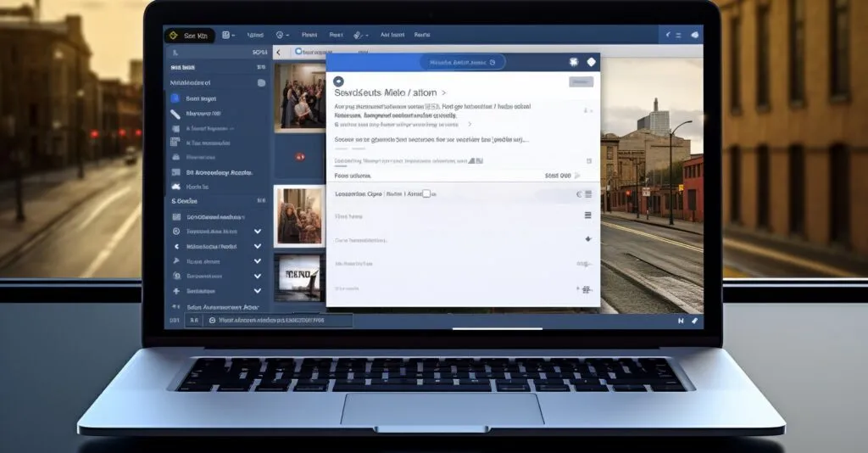Click the yellow diamond logo in top-left
This screenshot has width=868, height=453.
173,36
